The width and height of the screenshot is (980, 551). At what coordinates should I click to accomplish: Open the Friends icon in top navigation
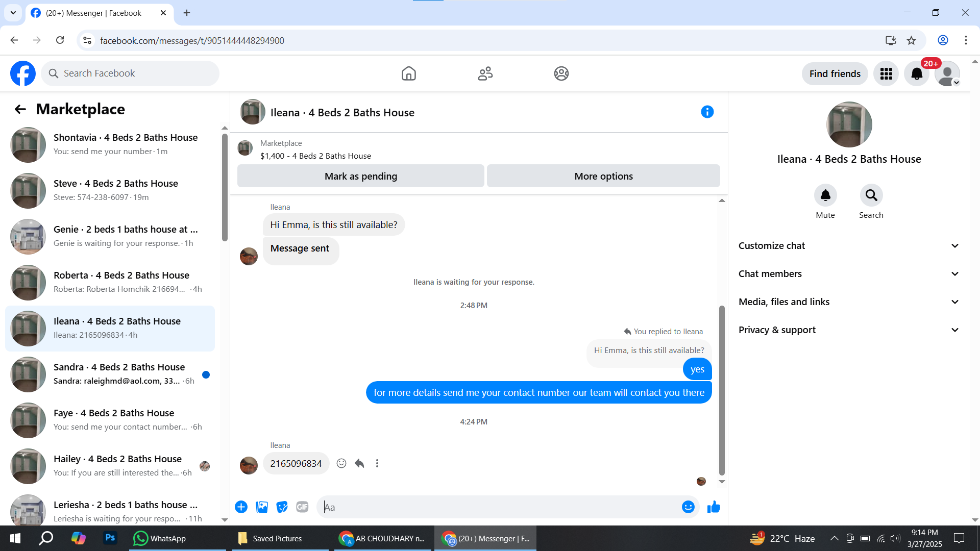pyautogui.click(x=485, y=73)
